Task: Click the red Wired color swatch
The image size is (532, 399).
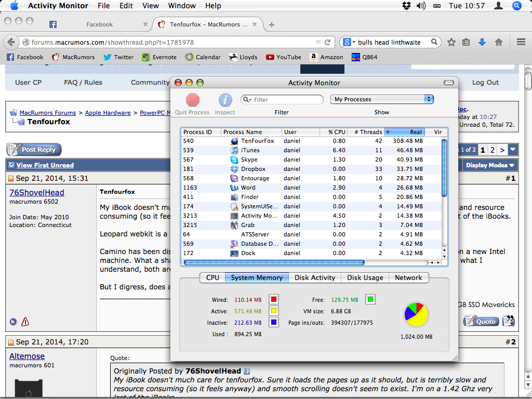Action: tap(274, 300)
